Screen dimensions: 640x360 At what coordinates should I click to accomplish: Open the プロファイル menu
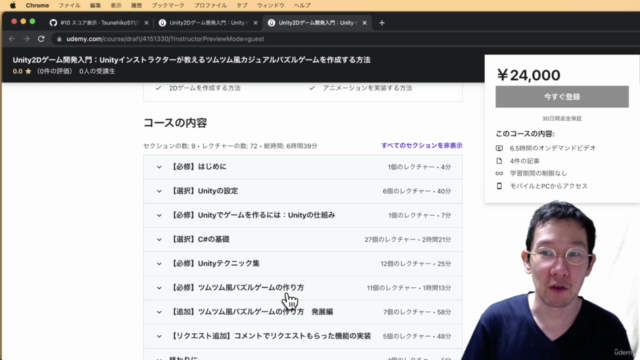pyautogui.click(x=210, y=5)
